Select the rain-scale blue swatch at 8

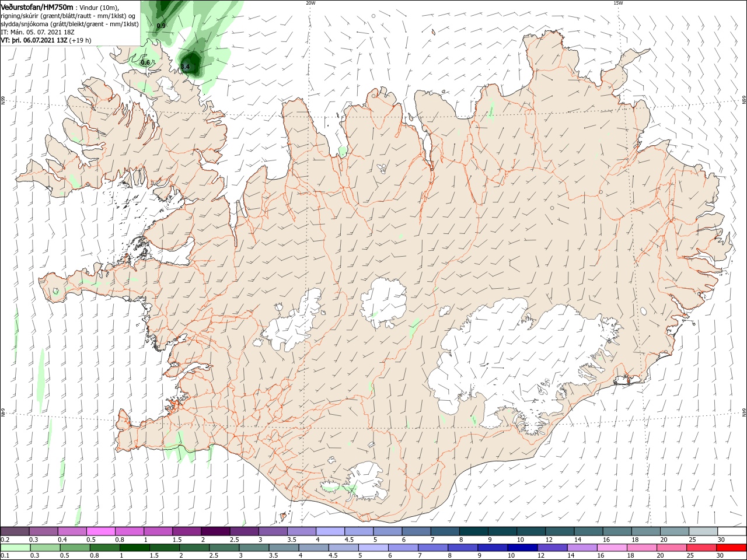pyautogui.click(x=462, y=548)
